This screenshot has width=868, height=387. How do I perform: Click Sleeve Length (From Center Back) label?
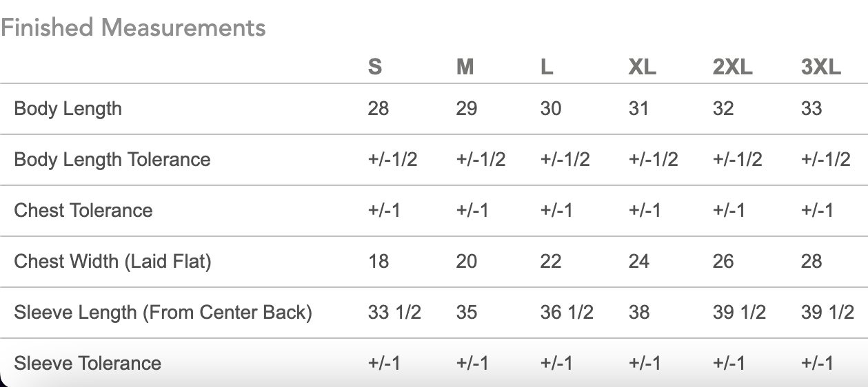click(x=163, y=313)
